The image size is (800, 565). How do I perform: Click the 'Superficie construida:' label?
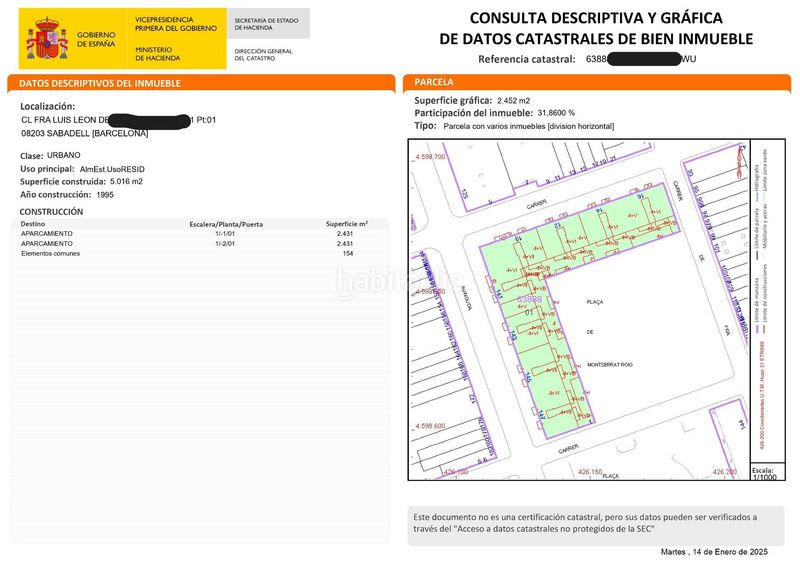63,182
